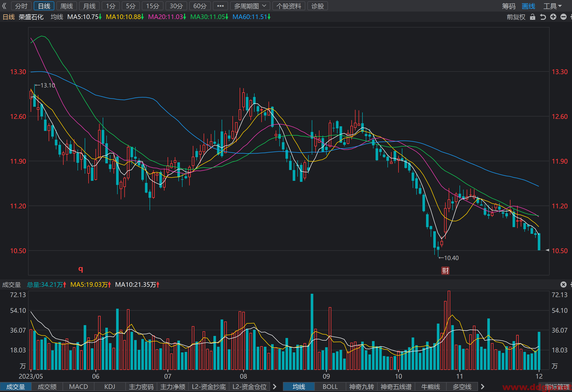572x392 pixels.
Task: Click the three-dots more periods button
Action: coord(220,6)
